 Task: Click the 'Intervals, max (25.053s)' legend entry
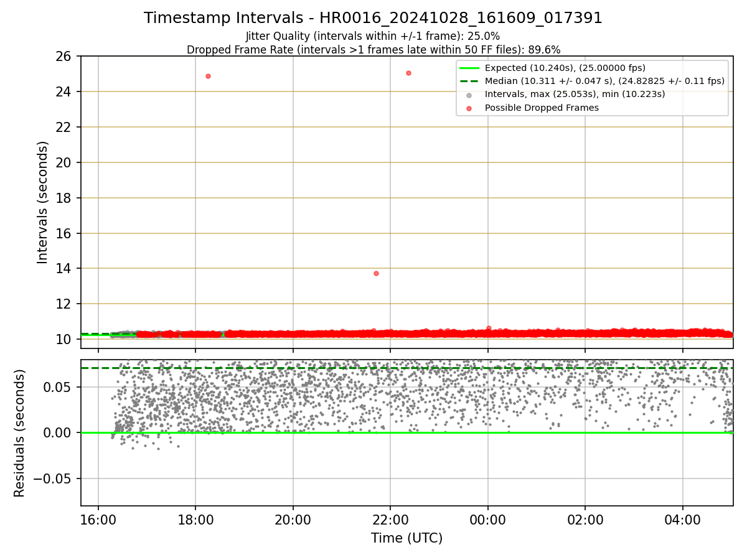(x=575, y=94)
